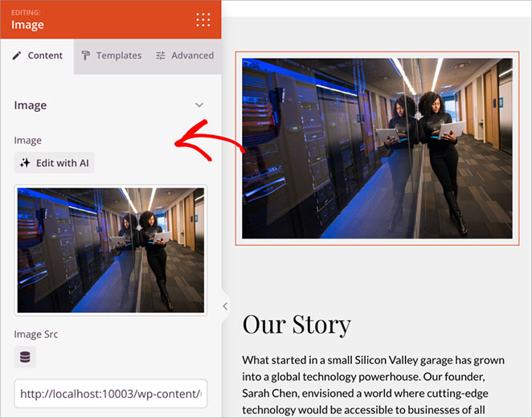Screen dimensions: 532x418
Task: Click the Editing Image panel title
Action: [x=27, y=24]
